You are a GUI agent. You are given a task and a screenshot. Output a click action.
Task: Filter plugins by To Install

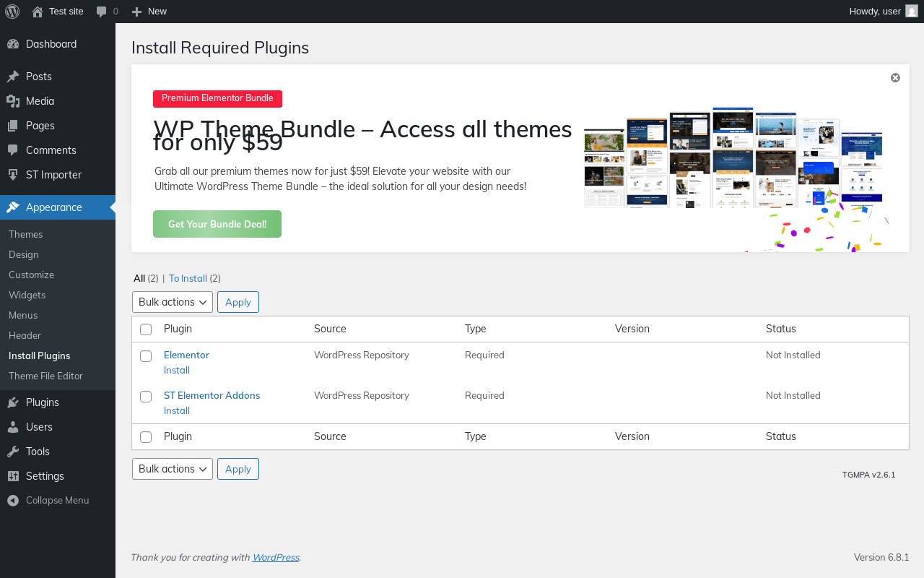pyautogui.click(x=188, y=278)
